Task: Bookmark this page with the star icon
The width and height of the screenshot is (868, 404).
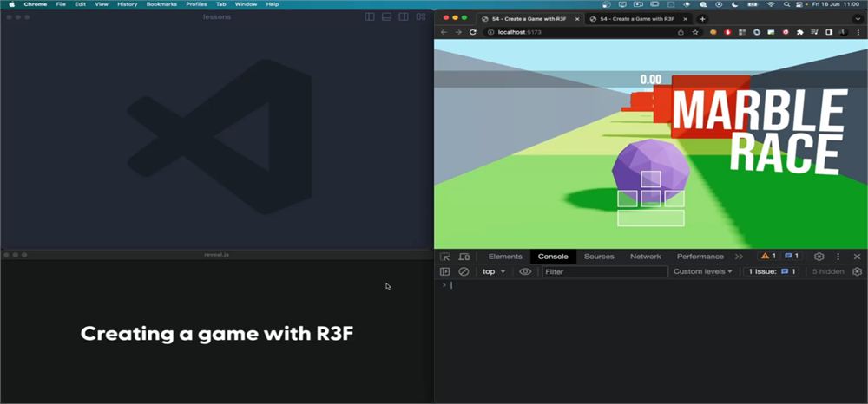Action: coord(695,32)
